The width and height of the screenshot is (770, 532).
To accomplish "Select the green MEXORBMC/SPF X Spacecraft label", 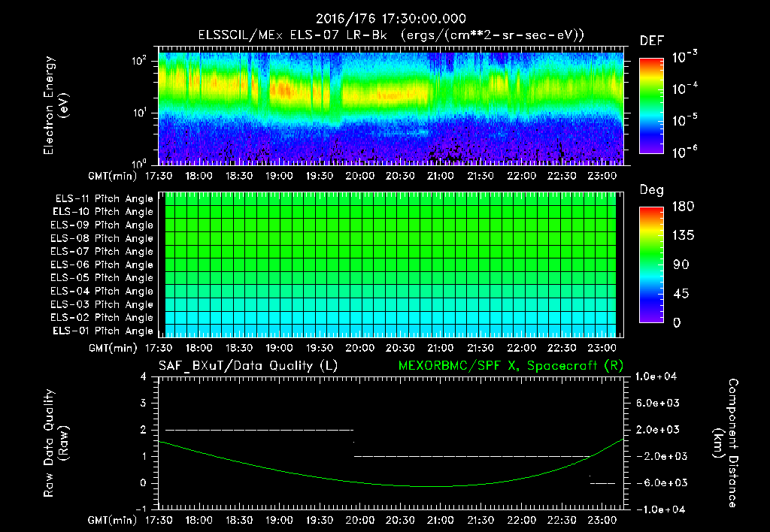I will (510, 365).
